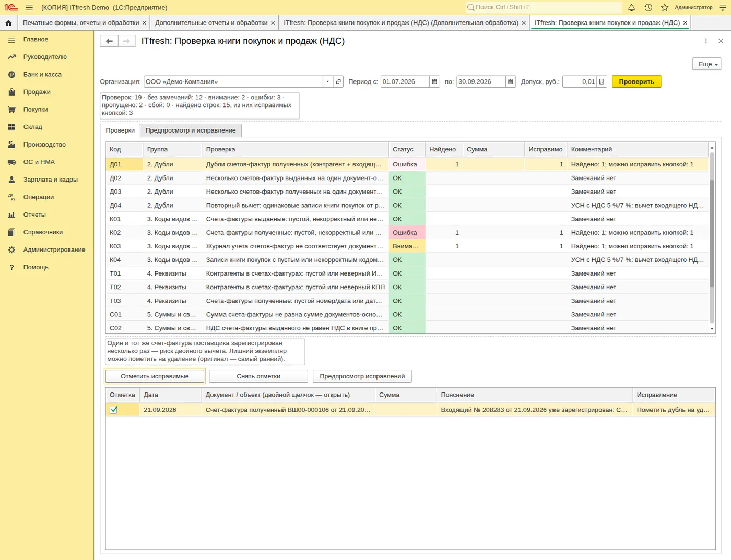Open favorites star icon

click(665, 7)
